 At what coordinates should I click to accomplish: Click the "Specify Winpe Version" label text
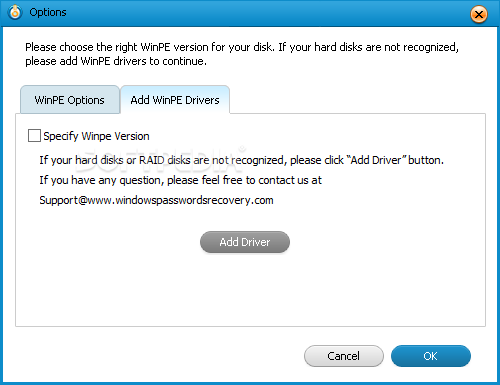click(96, 136)
